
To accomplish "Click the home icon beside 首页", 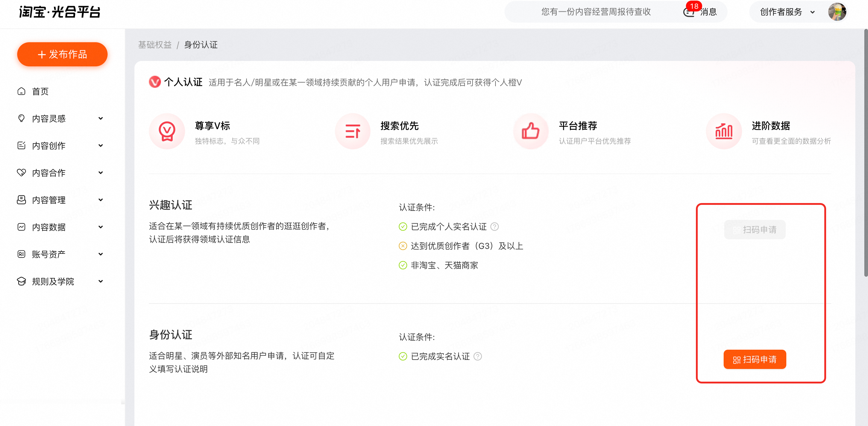I will click(21, 91).
